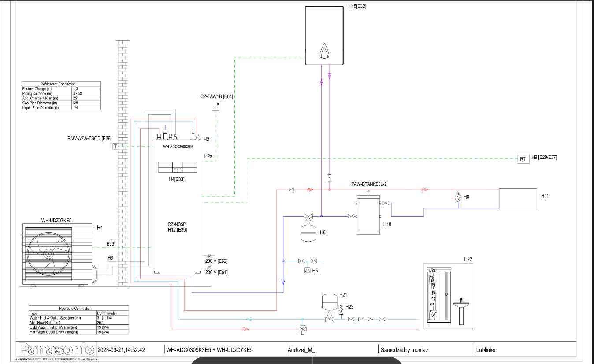This screenshot has width=594, height=364.
Task: Click the shower and sink illustration H22
Action: (448, 296)
